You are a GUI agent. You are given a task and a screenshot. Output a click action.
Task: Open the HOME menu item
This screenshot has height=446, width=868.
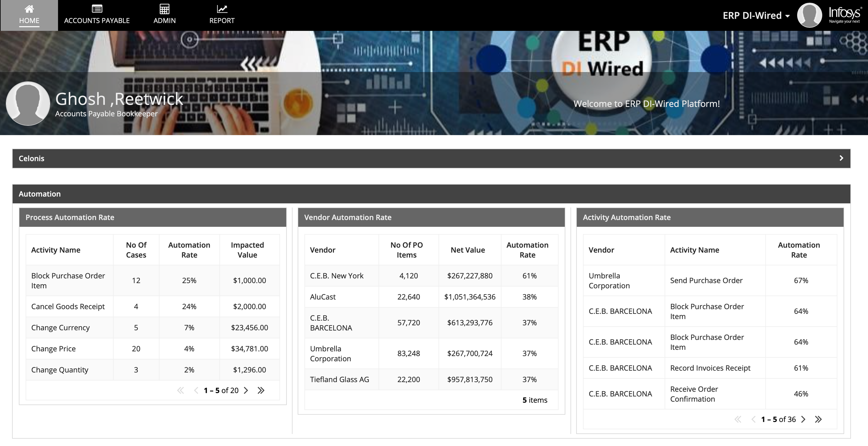(29, 16)
